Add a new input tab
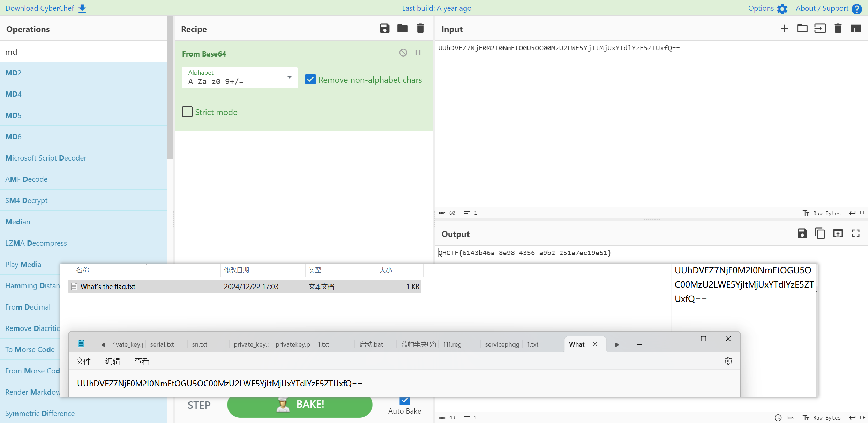 click(x=784, y=29)
